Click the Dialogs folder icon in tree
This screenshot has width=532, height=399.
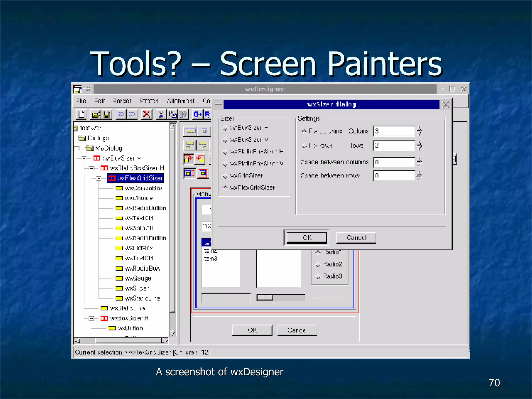point(82,138)
